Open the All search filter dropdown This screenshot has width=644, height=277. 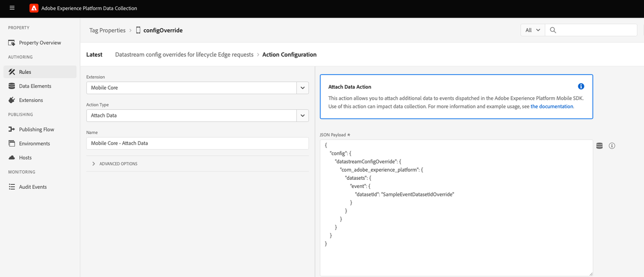533,30
